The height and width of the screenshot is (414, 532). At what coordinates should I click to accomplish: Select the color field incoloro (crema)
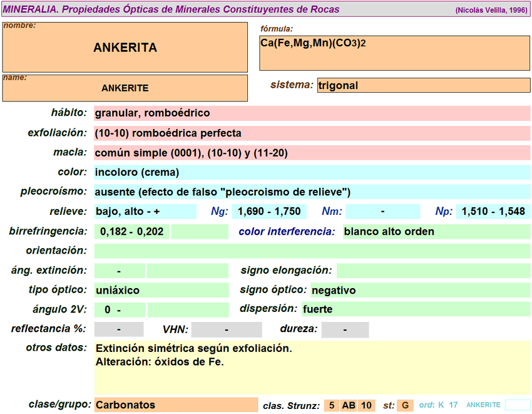312,172
